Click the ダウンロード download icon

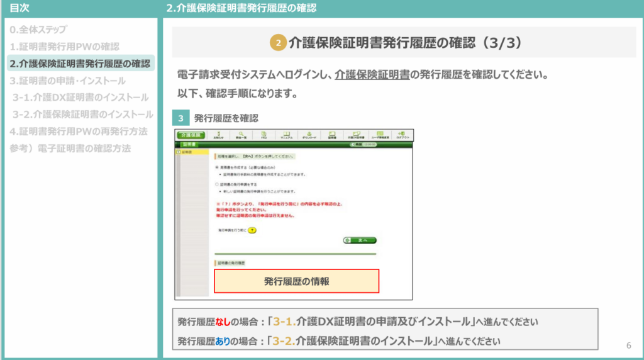[x=309, y=135]
